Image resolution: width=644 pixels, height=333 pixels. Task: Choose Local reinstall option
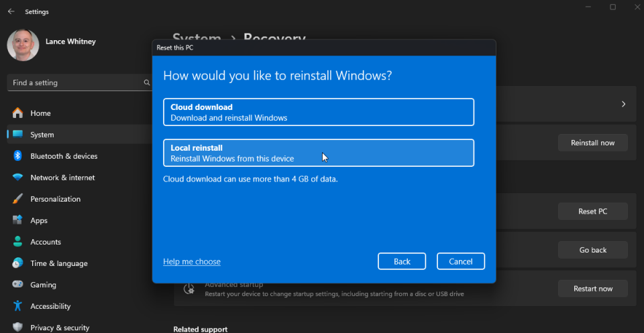(x=319, y=153)
